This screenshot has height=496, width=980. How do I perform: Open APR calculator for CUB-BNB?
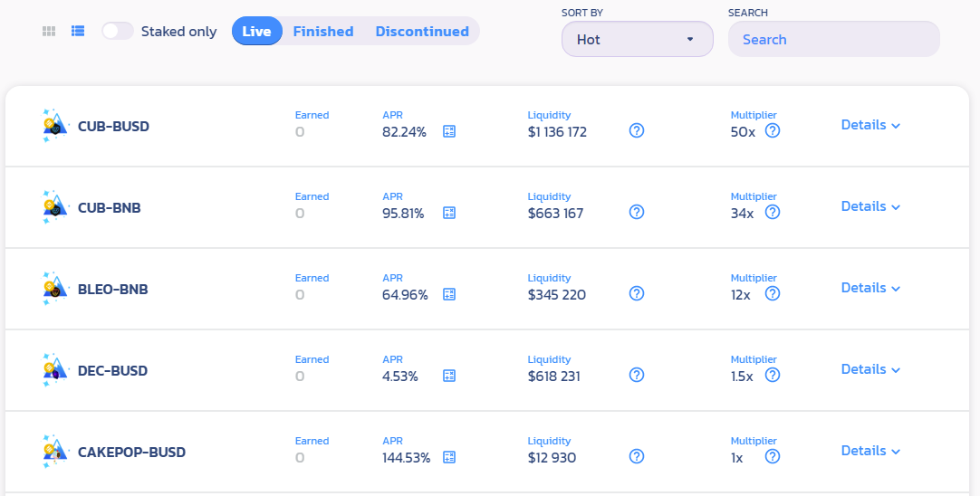click(448, 213)
